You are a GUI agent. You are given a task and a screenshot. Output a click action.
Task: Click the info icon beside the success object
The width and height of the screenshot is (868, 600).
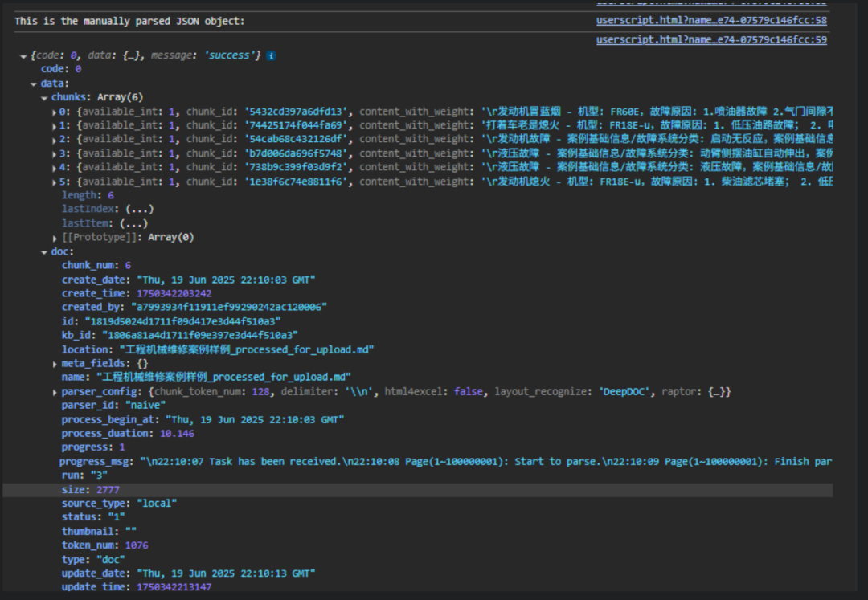pyautogui.click(x=272, y=55)
